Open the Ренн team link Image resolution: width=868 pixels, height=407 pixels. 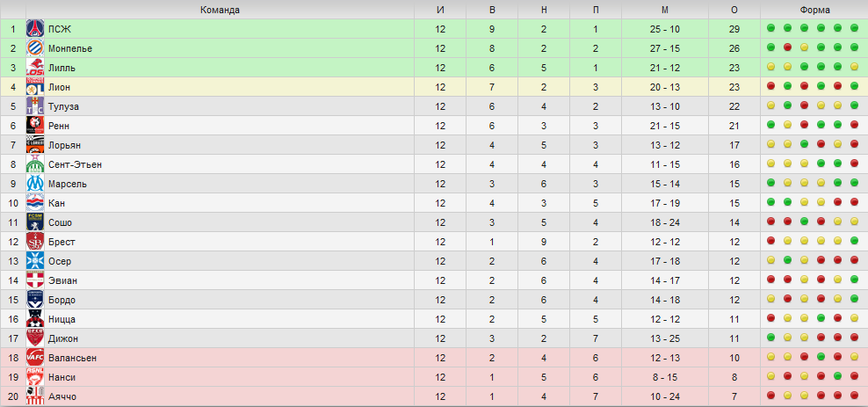point(59,126)
